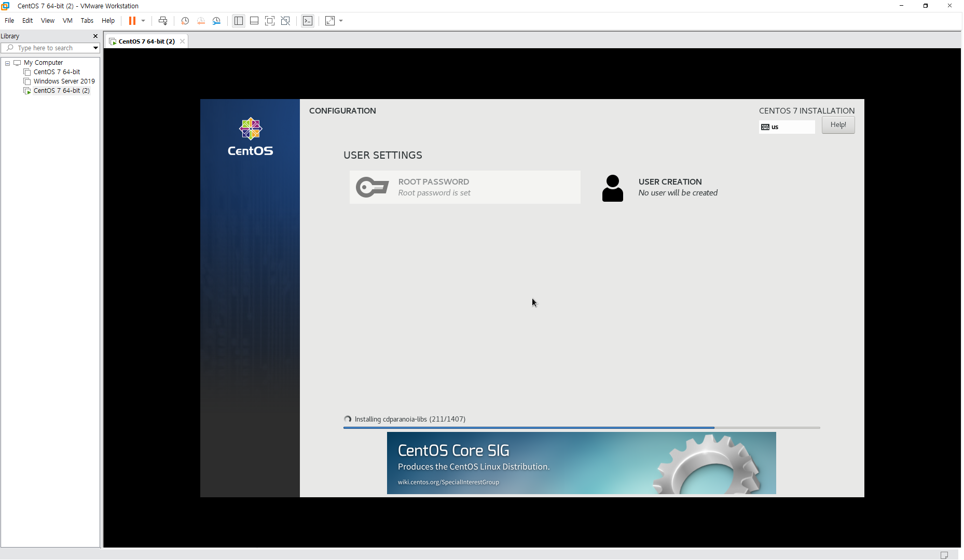The image size is (964, 560).
Task: Take a snapshot of this VM
Action: [185, 21]
